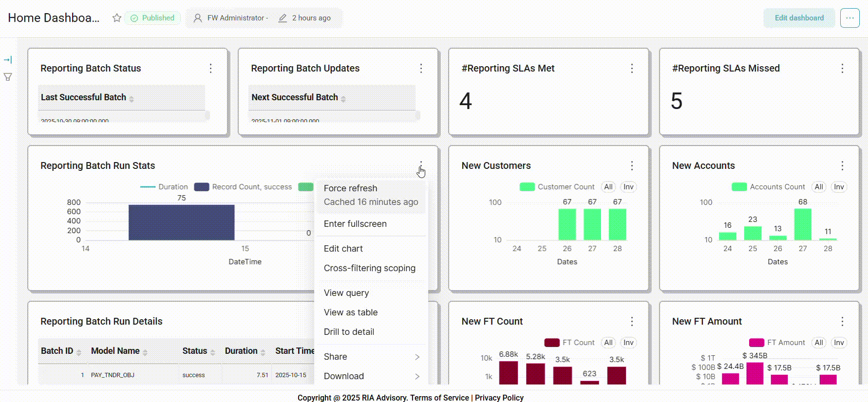This screenshot has height=402, width=868.
Task: Open kebab menu on New Customers chart
Action: tap(632, 166)
